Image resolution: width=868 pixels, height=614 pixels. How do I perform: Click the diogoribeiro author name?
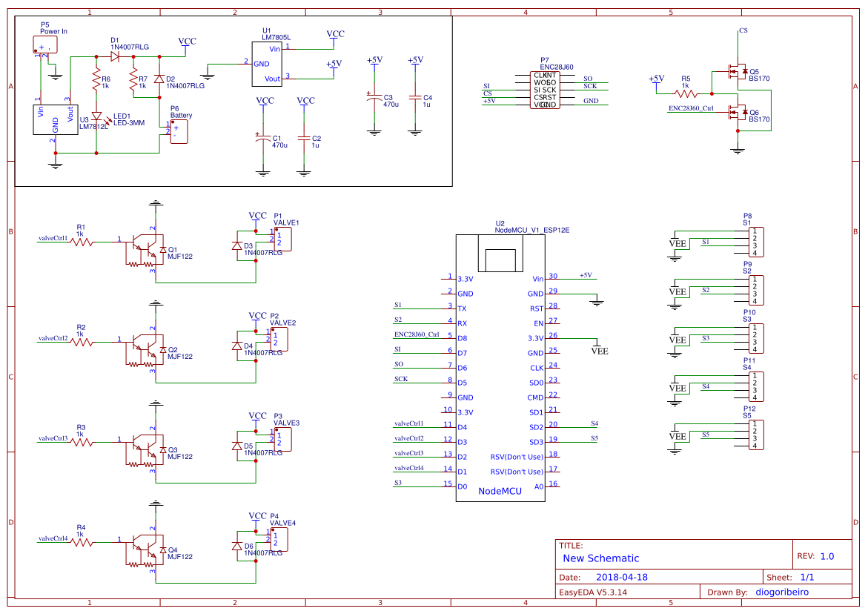781,592
